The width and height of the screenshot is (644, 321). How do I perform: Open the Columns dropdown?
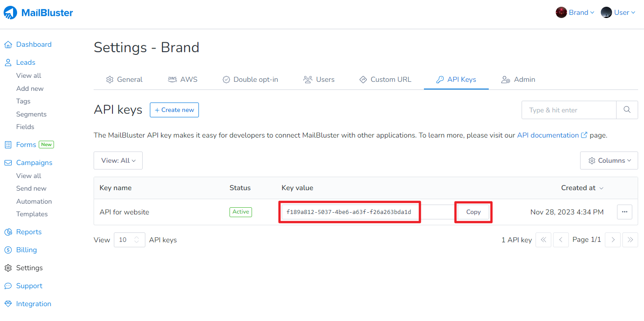click(609, 160)
